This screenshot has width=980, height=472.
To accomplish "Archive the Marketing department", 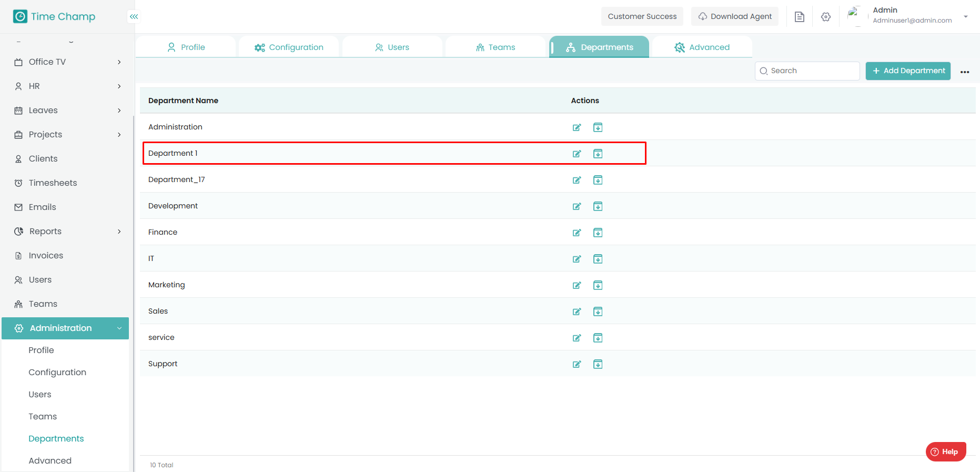I will [598, 285].
